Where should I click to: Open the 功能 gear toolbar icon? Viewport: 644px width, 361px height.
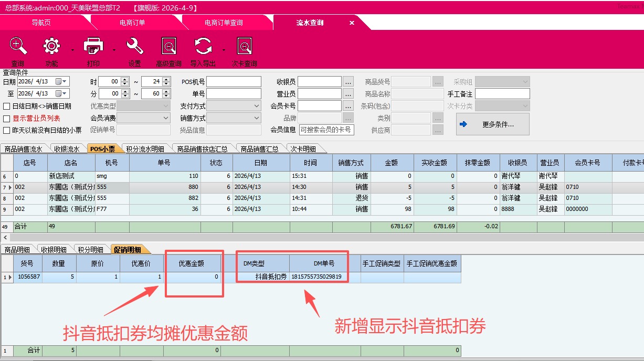(x=51, y=47)
